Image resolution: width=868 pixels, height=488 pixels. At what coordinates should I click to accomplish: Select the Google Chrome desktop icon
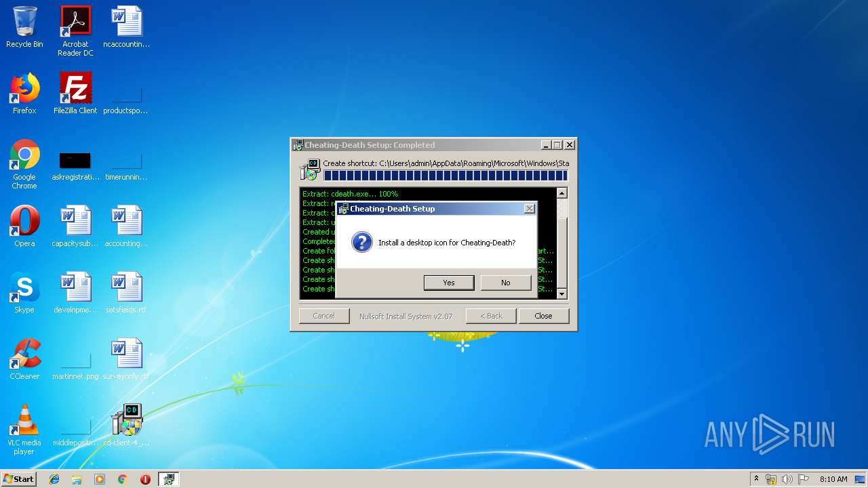tap(24, 164)
